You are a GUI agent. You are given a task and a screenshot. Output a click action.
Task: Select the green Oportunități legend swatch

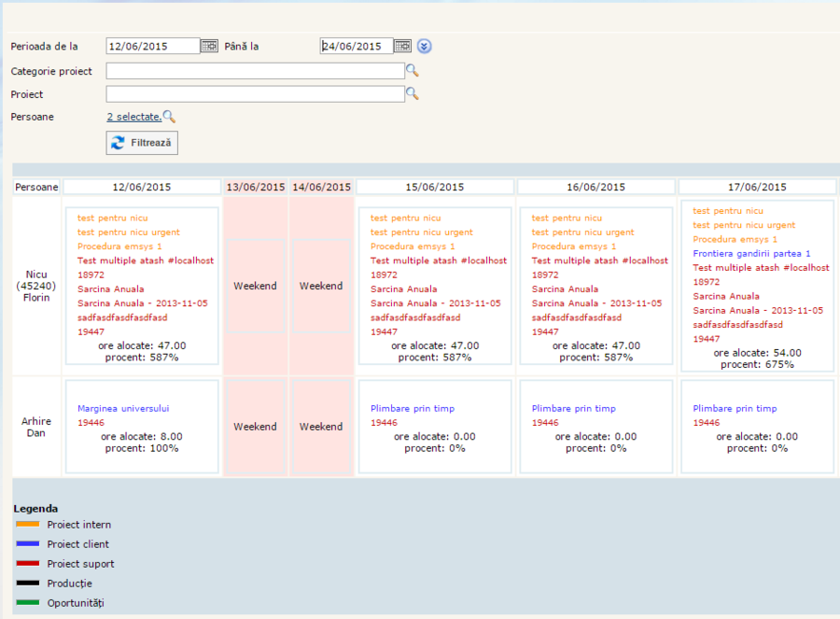(27, 603)
